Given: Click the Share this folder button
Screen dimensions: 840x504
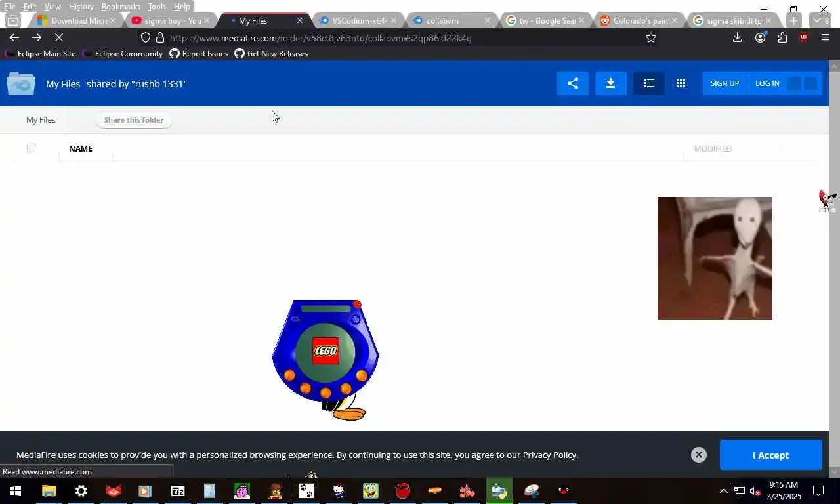Looking at the screenshot, I should point(134,120).
